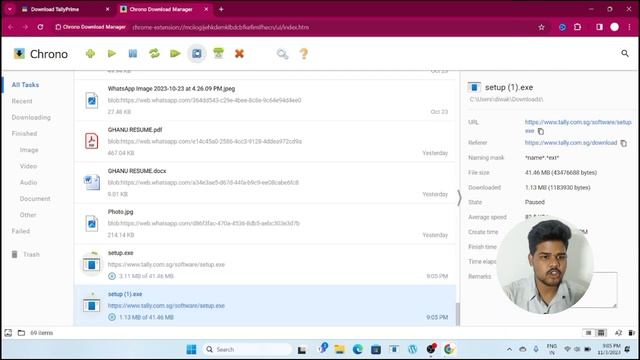This screenshot has width=640, height=360.
Task: Select the WhatsApp Image jpeg download row
Action: pyautogui.click(x=265, y=100)
